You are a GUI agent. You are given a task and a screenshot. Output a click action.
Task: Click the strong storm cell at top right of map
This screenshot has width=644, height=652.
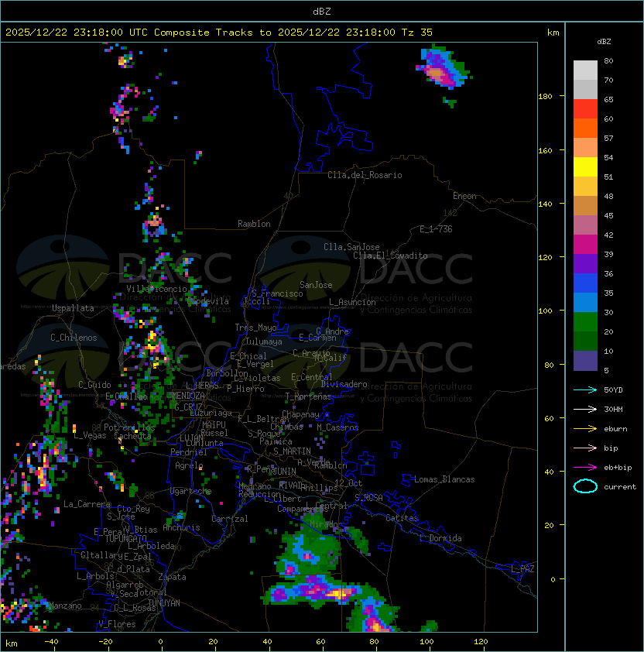442,69
